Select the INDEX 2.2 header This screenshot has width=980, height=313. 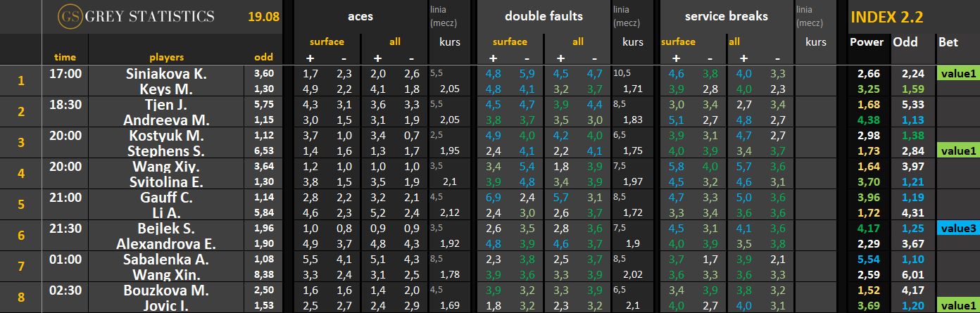(887, 18)
